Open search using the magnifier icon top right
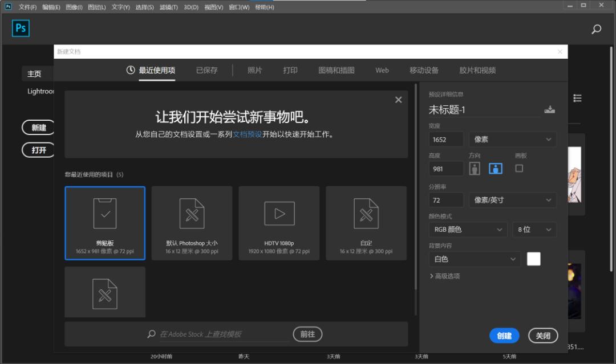The width and height of the screenshot is (616, 364). [x=596, y=28]
